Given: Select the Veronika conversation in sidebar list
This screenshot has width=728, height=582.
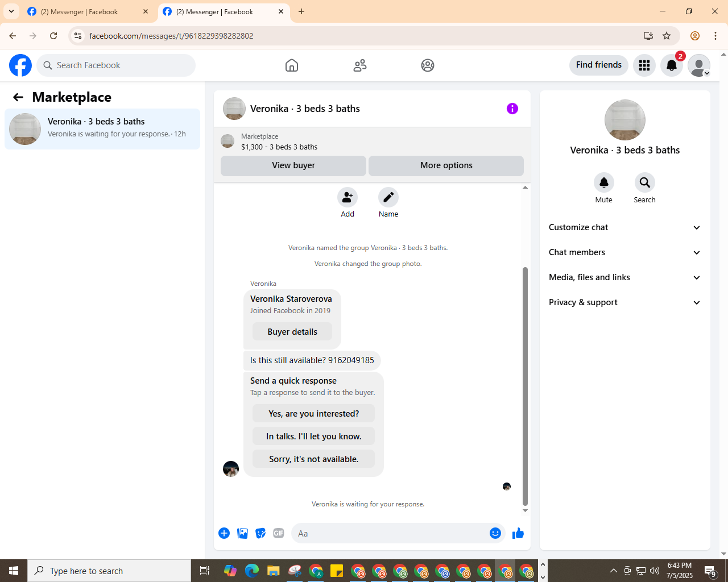Looking at the screenshot, I should pos(102,129).
